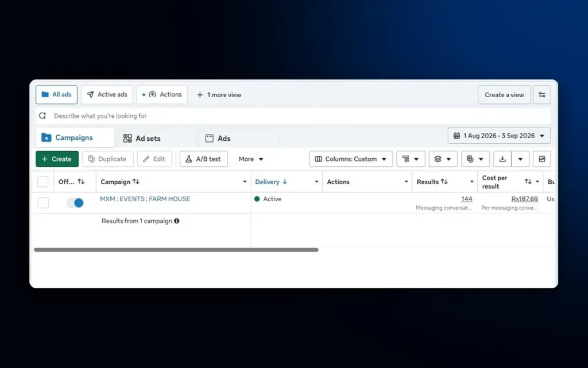
Task: Switch to the Ads tab
Action: point(218,138)
